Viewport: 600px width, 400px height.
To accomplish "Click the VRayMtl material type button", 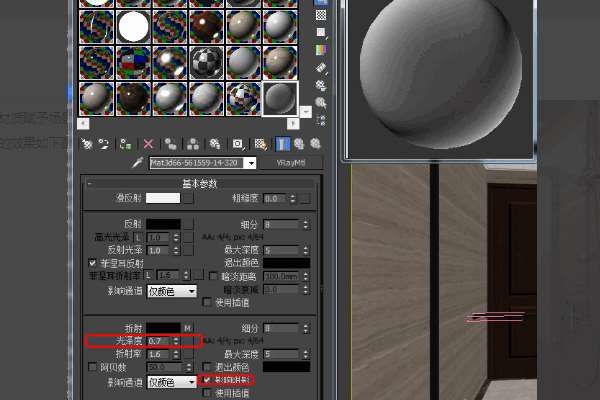I will click(x=291, y=163).
